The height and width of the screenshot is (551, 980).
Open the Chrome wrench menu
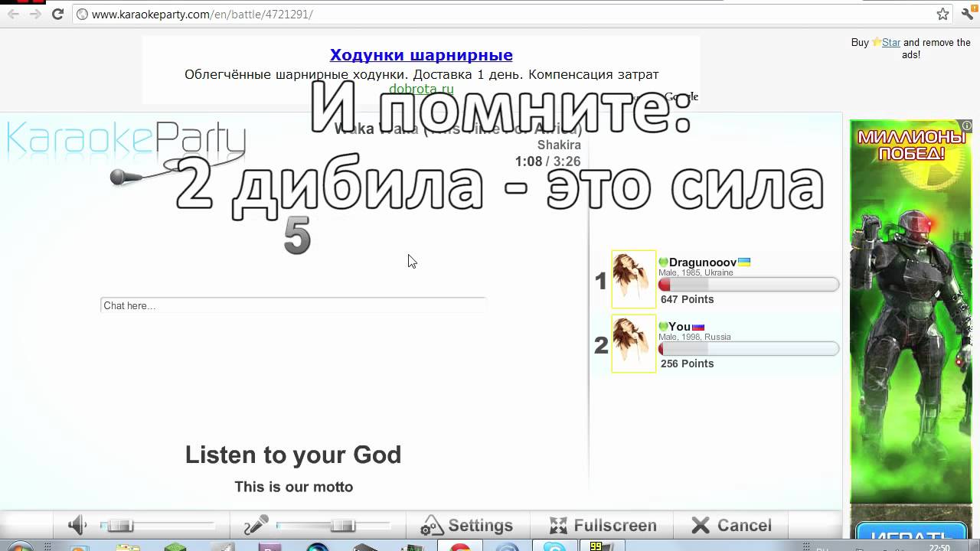point(968,15)
